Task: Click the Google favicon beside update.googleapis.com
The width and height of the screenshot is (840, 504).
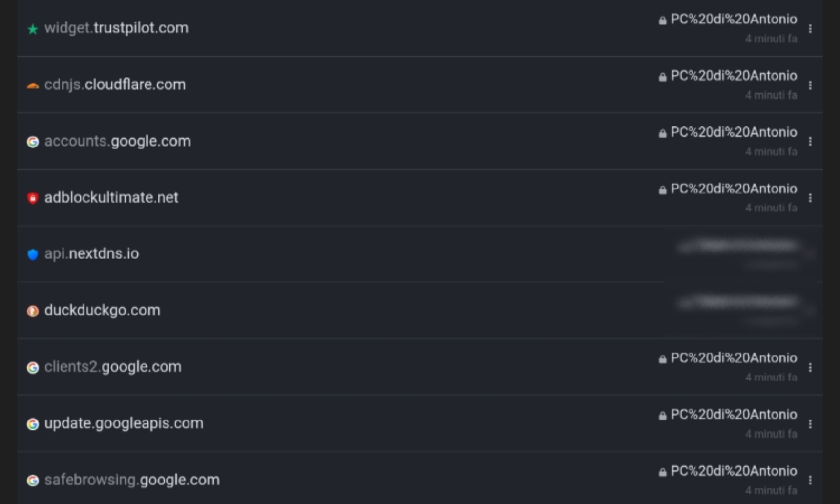Action: pyautogui.click(x=33, y=424)
